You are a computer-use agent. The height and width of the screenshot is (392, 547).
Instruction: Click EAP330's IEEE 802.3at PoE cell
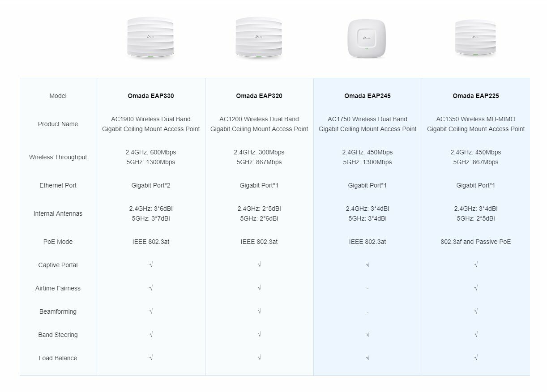[x=151, y=242]
